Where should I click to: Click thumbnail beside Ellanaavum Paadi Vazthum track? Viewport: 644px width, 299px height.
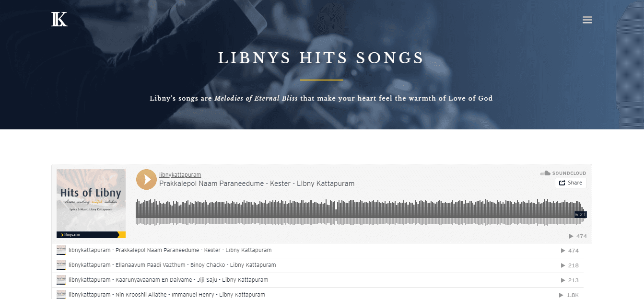point(61,265)
